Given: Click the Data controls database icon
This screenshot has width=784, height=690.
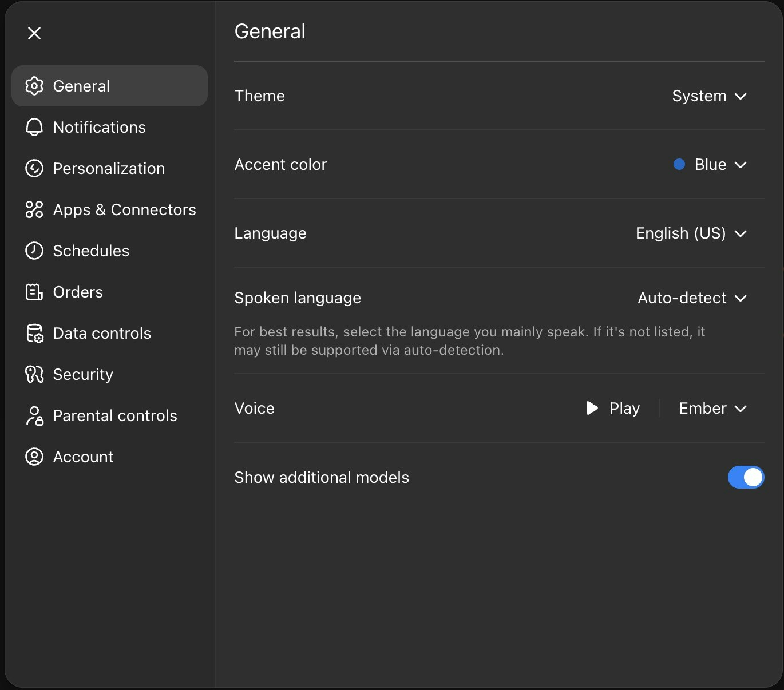Looking at the screenshot, I should point(34,333).
